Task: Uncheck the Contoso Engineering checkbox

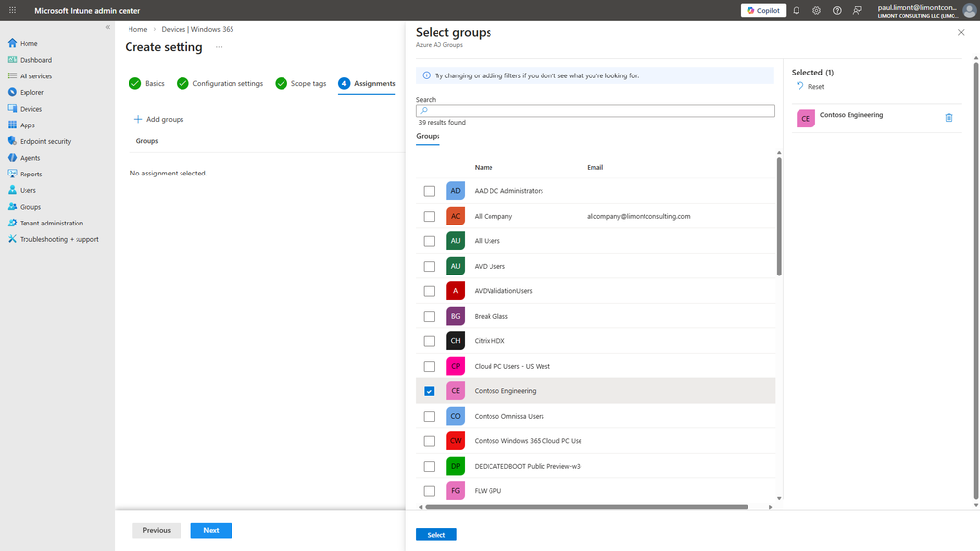Action: pos(429,391)
